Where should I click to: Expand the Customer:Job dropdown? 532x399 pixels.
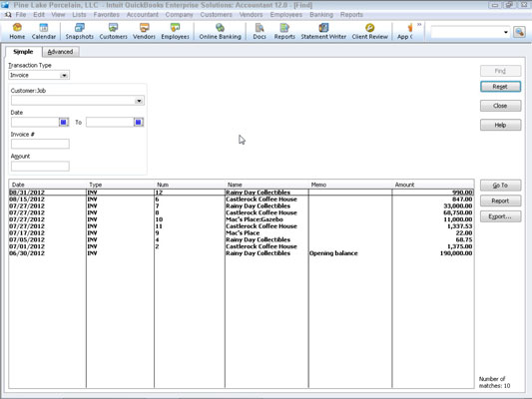[x=139, y=101]
